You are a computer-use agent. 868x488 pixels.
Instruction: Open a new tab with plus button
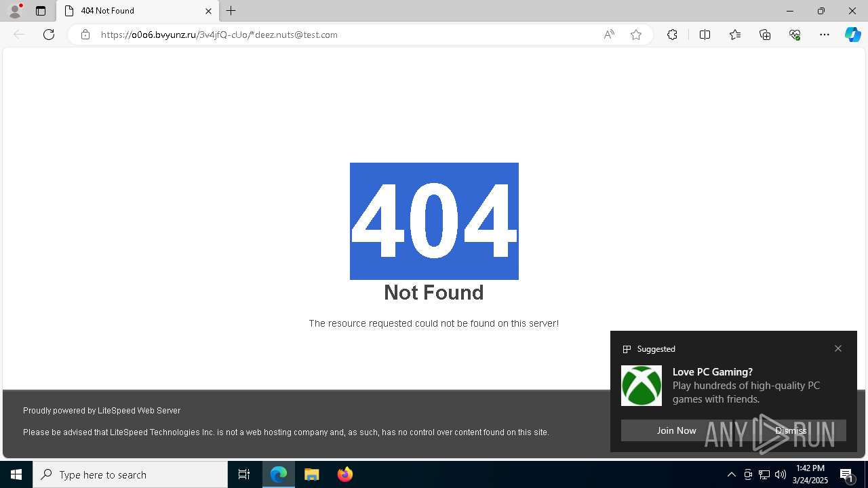tap(231, 11)
